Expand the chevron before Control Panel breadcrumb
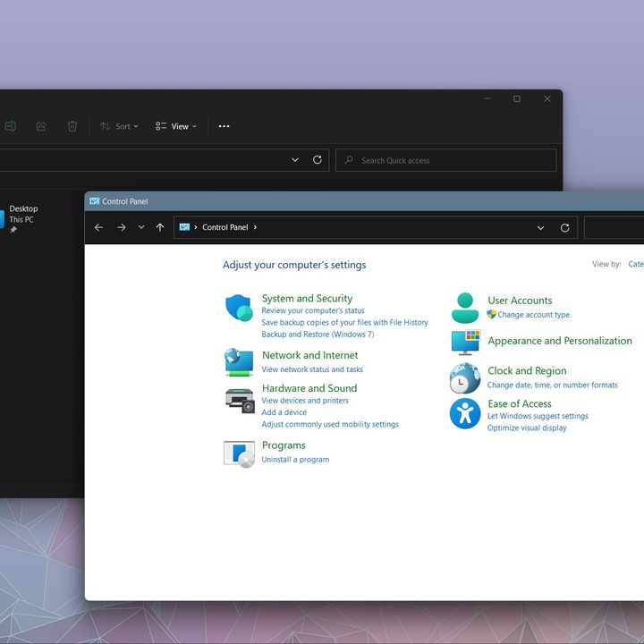 [x=196, y=227]
